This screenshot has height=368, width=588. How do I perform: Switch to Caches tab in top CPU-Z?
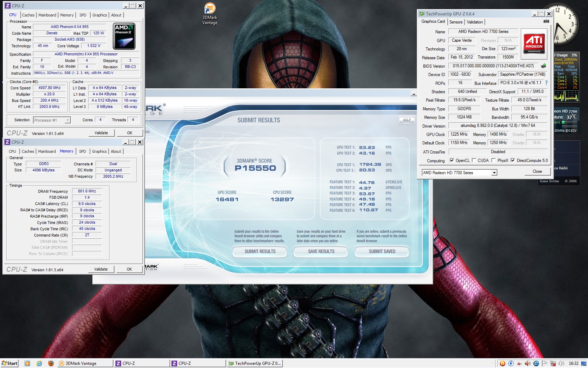click(x=28, y=15)
